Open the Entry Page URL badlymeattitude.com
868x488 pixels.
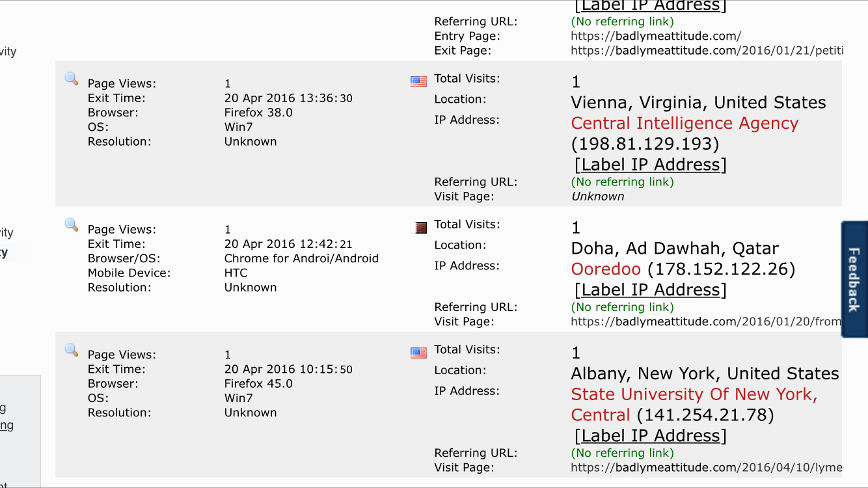656,36
